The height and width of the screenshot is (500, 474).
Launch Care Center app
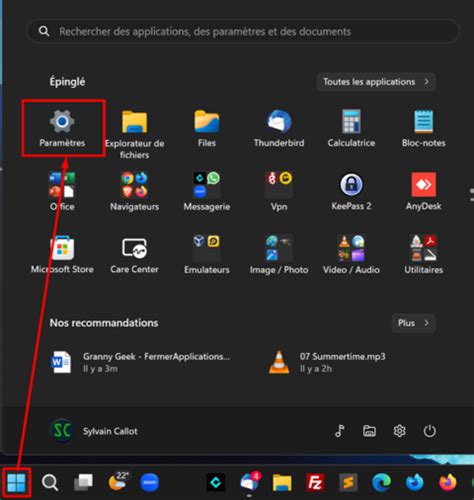pos(134,255)
